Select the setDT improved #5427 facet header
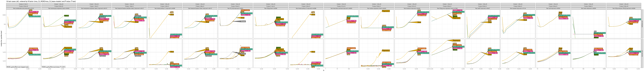The width and height of the screenshot is (644, 72). tap(482, 8)
